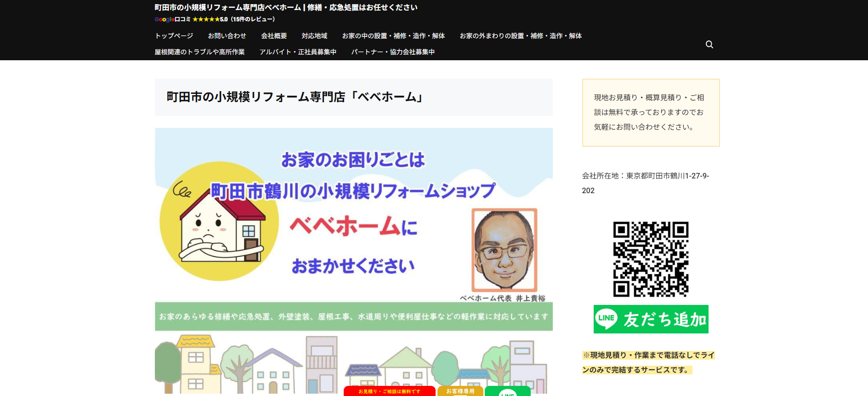This screenshot has width=868, height=396.
Task: Go to お問い合わせ page
Action: pyautogui.click(x=227, y=36)
